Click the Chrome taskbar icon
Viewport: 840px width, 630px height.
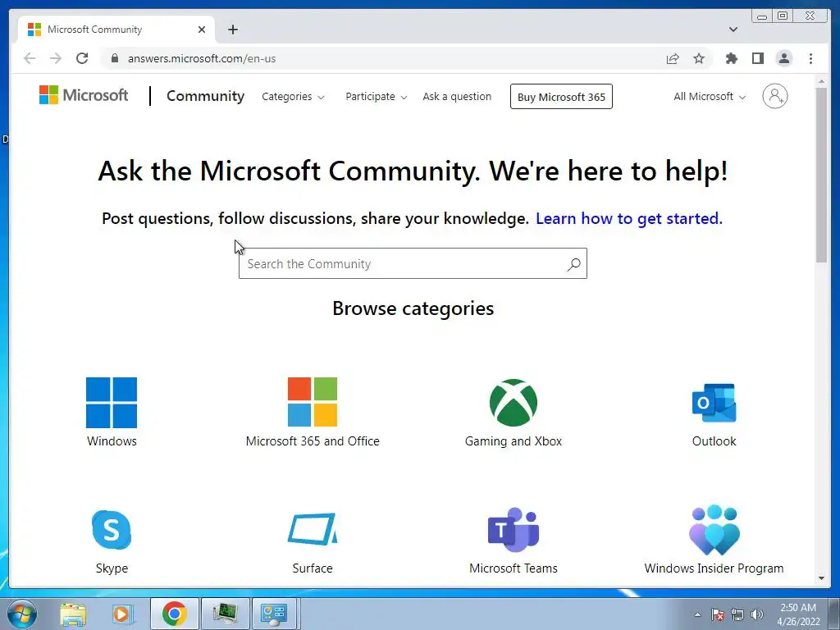point(174,614)
